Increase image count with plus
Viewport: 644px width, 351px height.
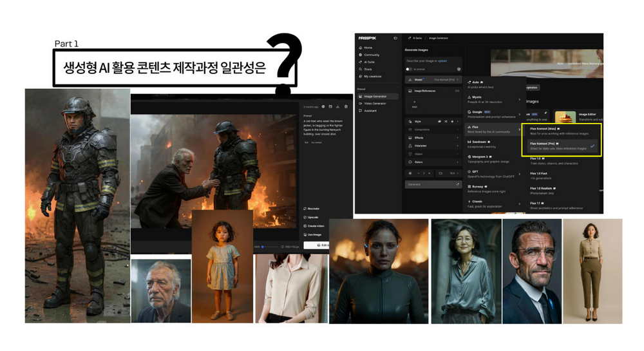pos(429,173)
